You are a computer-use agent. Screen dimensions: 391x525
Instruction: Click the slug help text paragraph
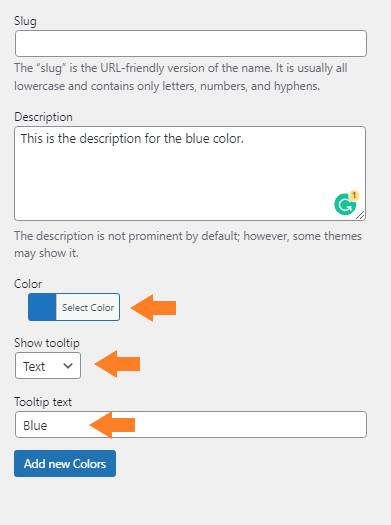181,77
